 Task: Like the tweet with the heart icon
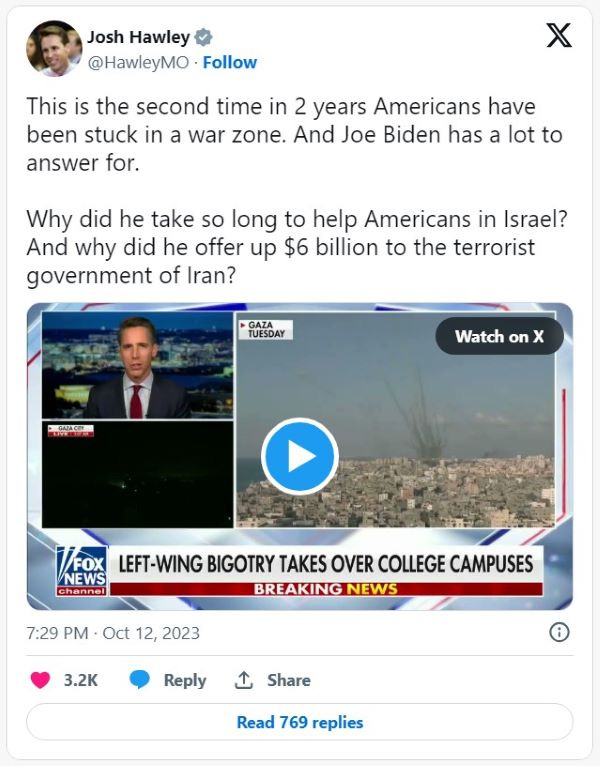tap(41, 680)
